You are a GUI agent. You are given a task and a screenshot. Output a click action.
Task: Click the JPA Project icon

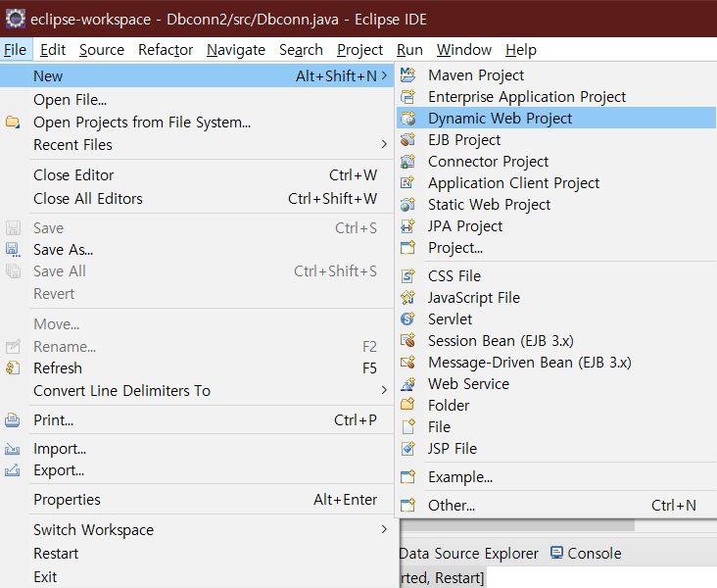pos(407,225)
